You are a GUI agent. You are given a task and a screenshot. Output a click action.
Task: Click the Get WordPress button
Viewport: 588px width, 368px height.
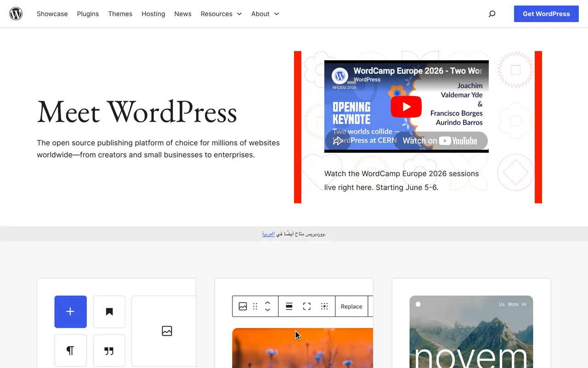[x=546, y=14]
